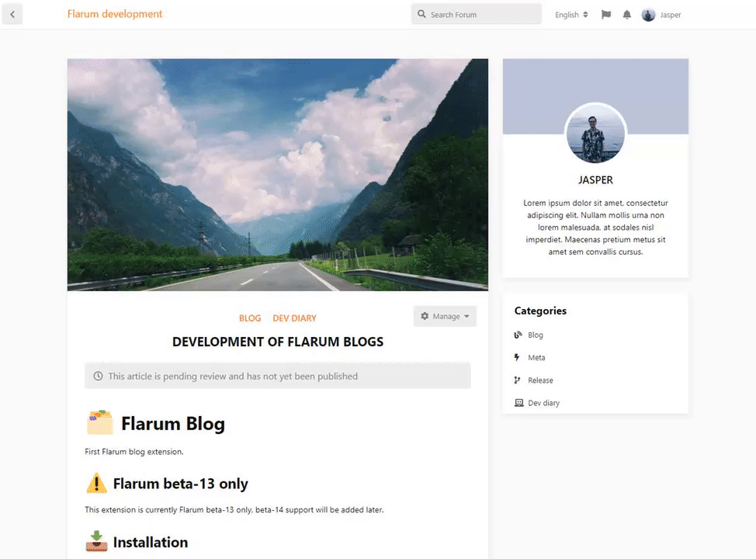Image resolution: width=756 pixels, height=559 pixels.
Task: Open the Dev diary category
Action: point(543,403)
